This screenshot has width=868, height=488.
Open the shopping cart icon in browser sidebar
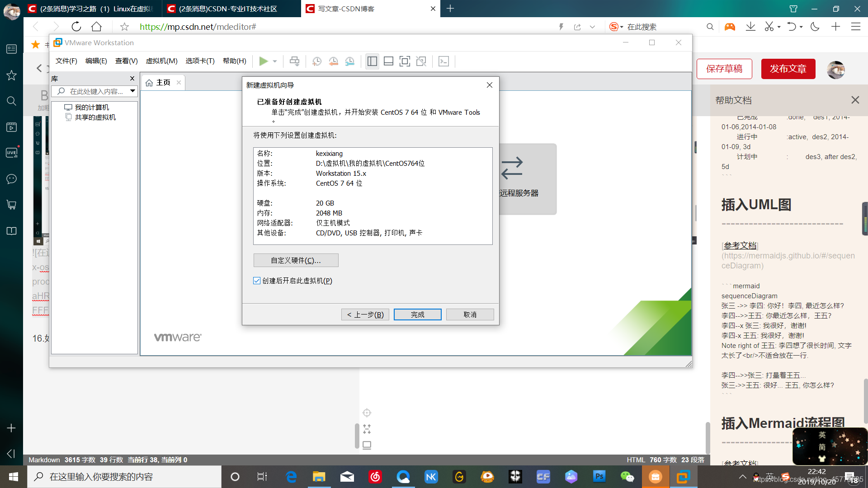point(11,205)
